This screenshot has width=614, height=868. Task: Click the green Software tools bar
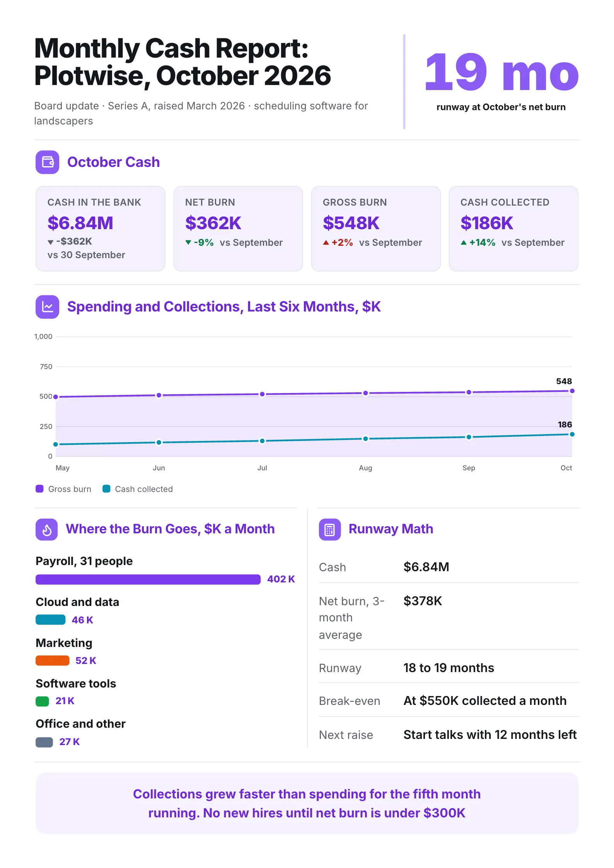coord(43,701)
